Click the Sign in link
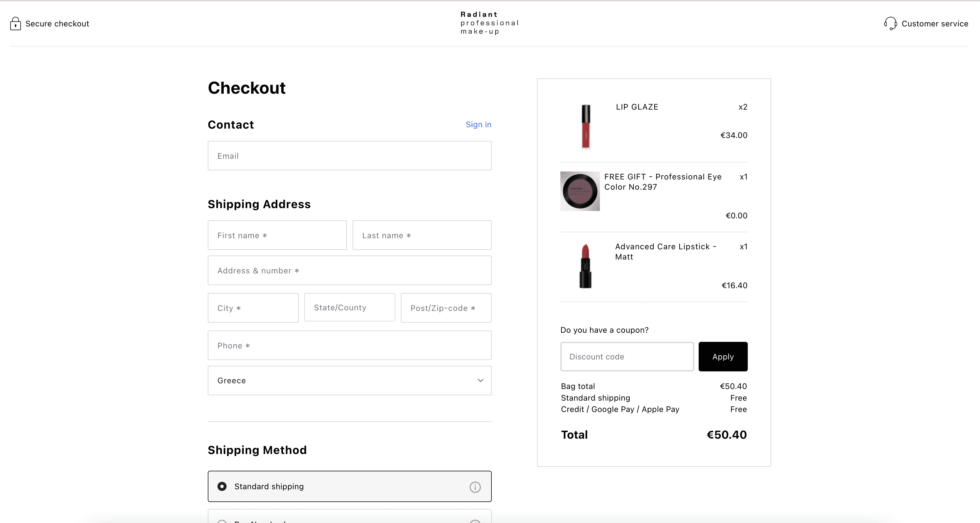 [x=478, y=124]
